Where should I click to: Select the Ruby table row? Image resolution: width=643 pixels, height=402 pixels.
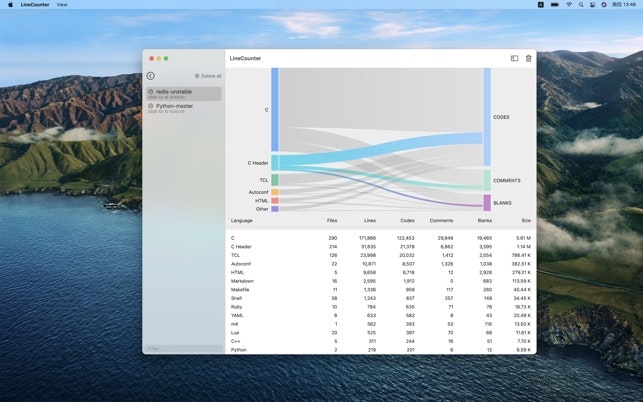[x=381, y=307]
